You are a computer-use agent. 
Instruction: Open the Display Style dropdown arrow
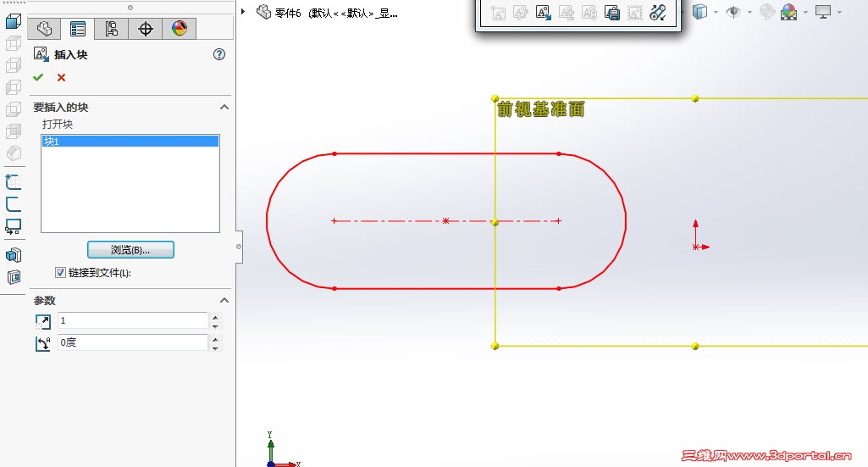pos(716,12)
